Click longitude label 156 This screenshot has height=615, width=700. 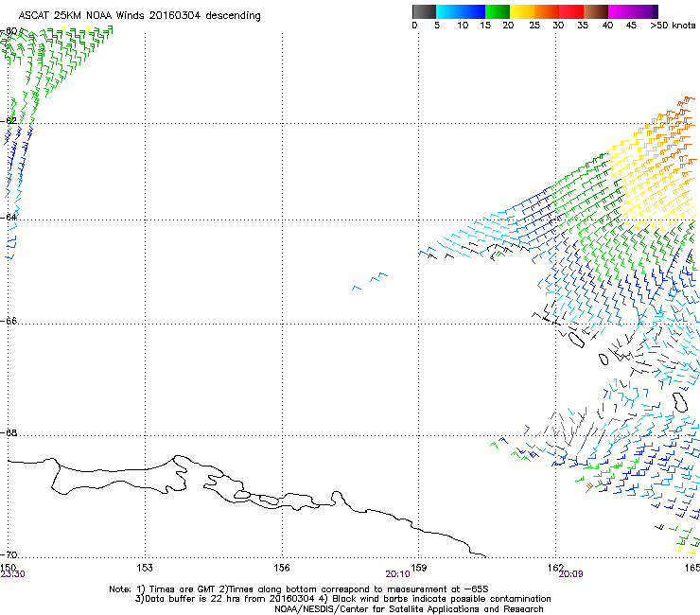[x=282, y=567]
